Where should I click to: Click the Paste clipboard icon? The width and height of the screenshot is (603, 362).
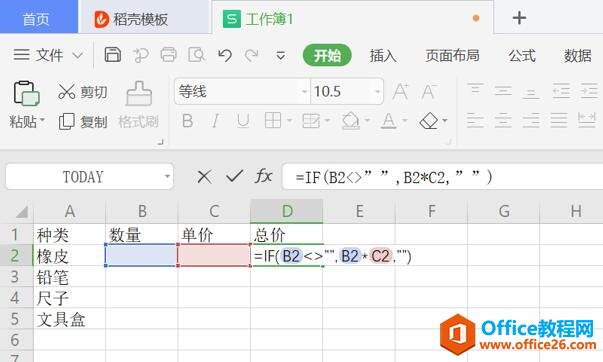click(x=27, y=93)
